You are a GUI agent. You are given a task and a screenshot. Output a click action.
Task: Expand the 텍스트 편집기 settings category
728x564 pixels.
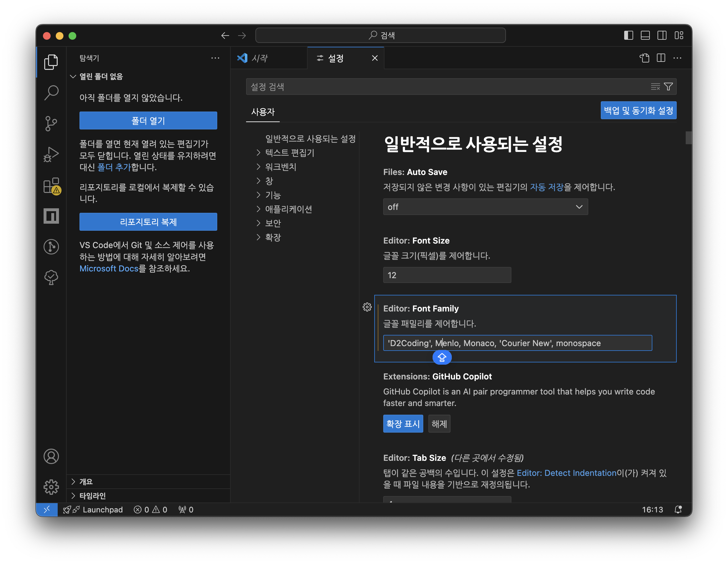pos(289,153)
